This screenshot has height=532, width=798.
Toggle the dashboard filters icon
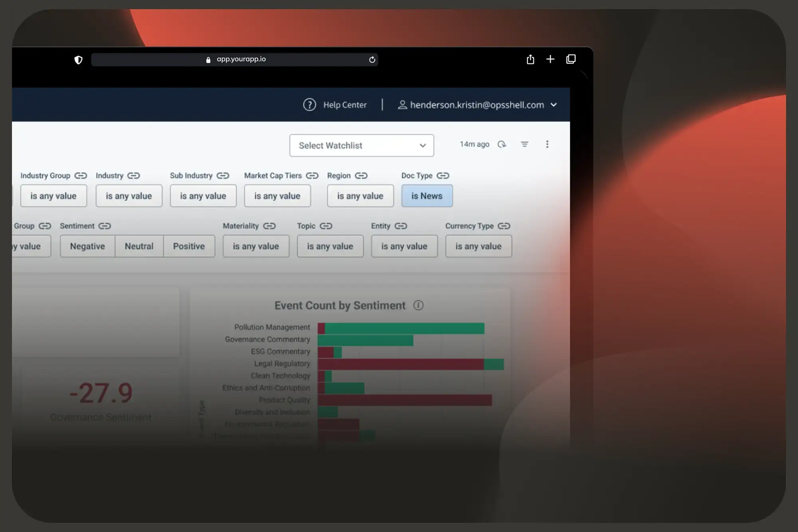tap(525, 144)
